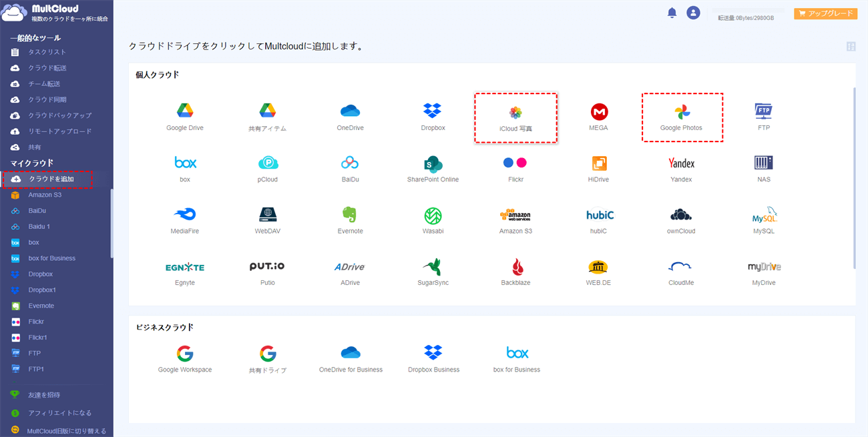Select OneDrive for Business
This screenshot has height=437, width=868.
click(x=351, y=359)
